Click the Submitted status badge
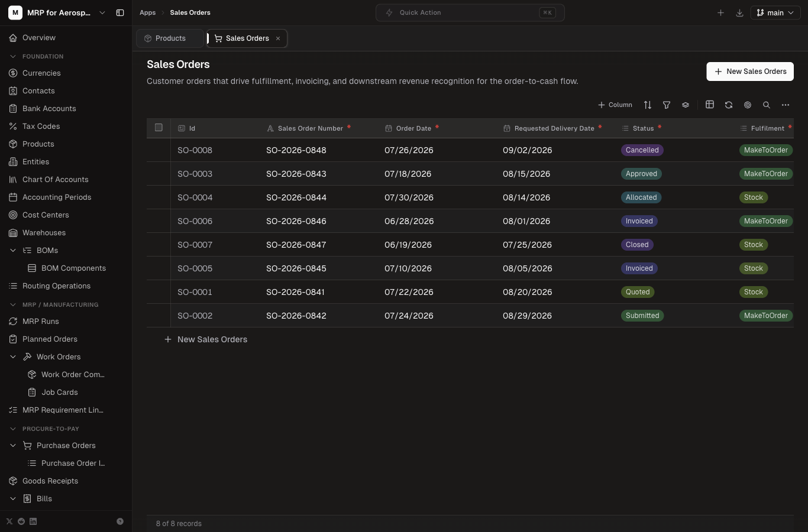 point(642,316)
